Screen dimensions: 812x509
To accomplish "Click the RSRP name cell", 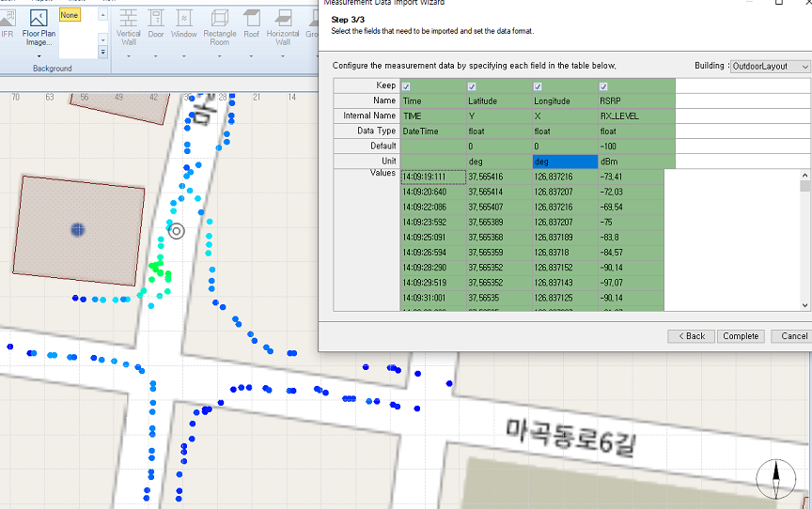I will [636, 100].
